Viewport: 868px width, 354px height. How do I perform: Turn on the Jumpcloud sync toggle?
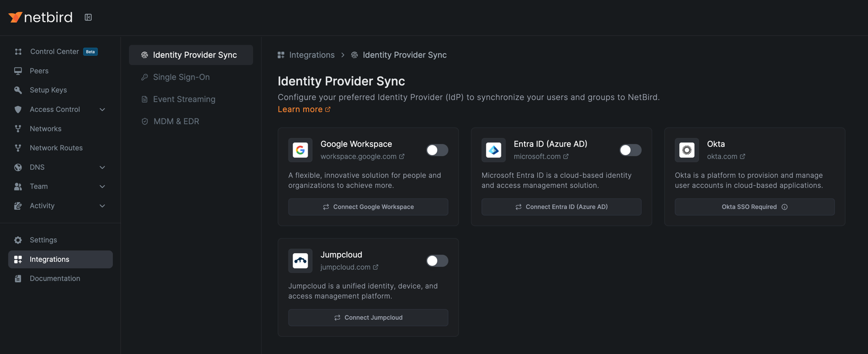[x=437, y=261]
